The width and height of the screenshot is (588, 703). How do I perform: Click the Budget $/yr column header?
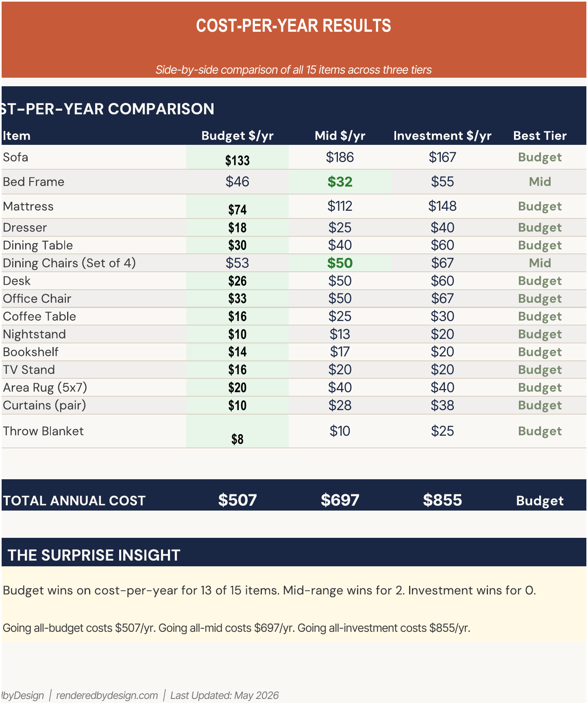(x=237, y=135)
